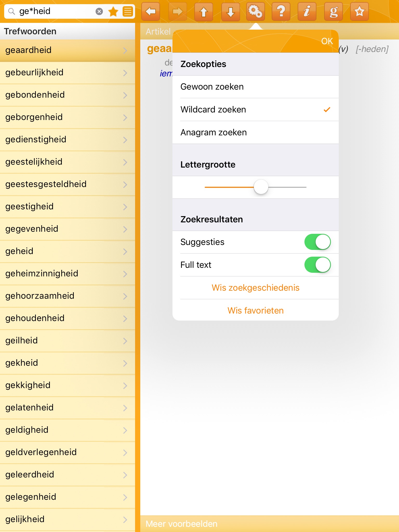Image resolution: width=399 pixels, height=532 pixels.
Task: Click the [-heden] plural text in article
Action: pos(372,49)
